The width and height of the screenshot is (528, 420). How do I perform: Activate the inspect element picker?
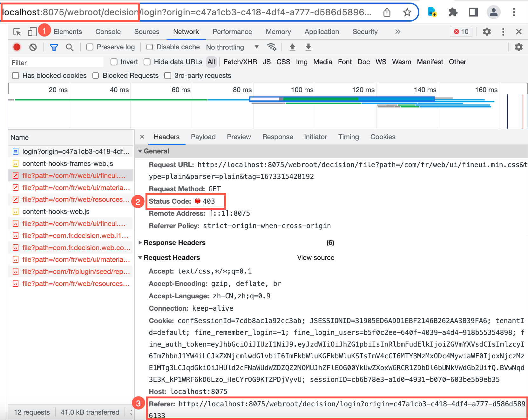click(x=17, y=31)
